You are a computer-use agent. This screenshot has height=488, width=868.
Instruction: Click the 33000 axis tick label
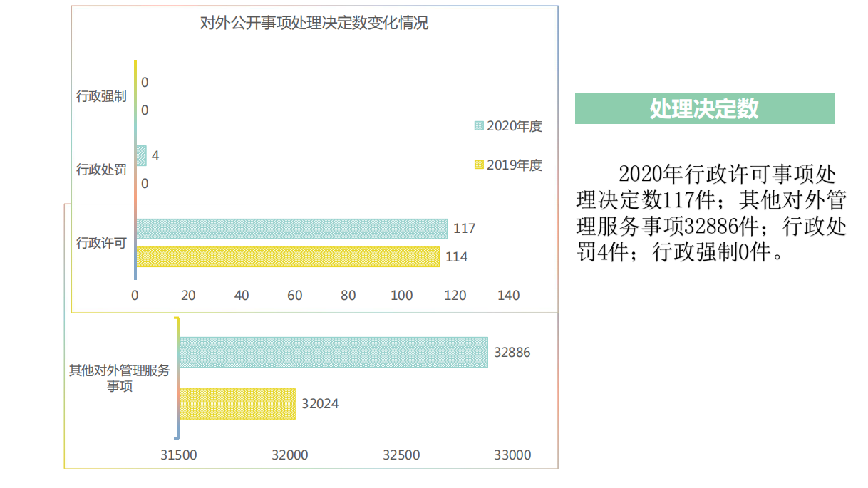(x=512, y=455)
